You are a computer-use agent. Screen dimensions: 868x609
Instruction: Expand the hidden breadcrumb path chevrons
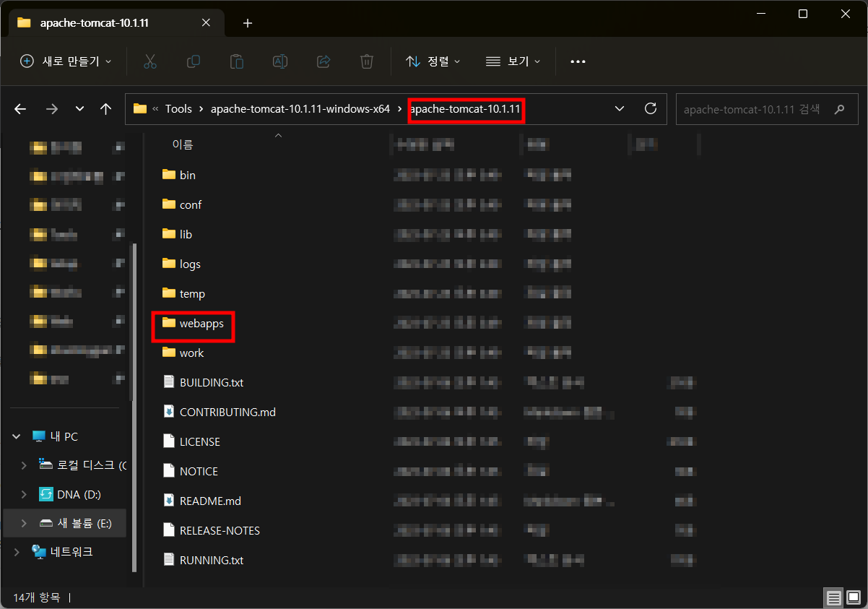(155, 109)
